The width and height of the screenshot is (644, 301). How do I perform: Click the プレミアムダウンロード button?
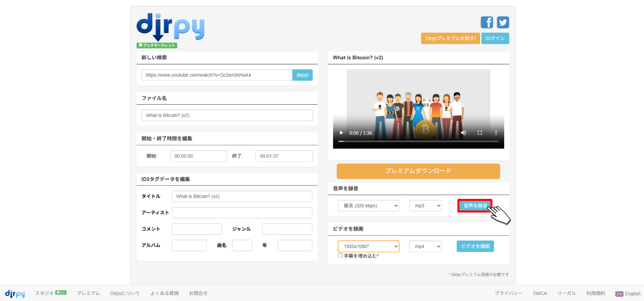(418, 171)
